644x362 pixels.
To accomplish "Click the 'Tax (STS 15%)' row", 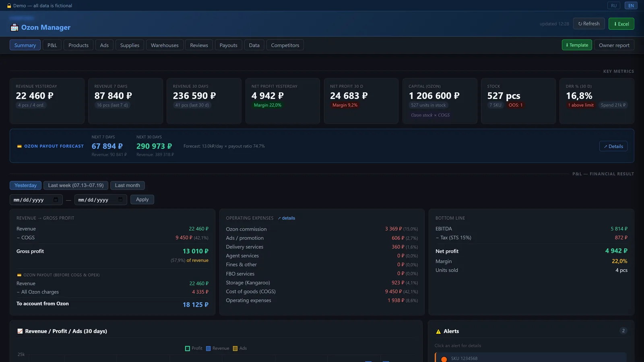I will pyautogui.click(x=531, y=238).
